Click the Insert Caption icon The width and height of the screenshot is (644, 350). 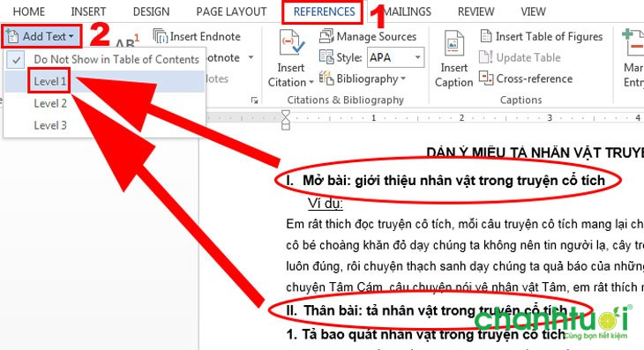[x=453, y=43]
